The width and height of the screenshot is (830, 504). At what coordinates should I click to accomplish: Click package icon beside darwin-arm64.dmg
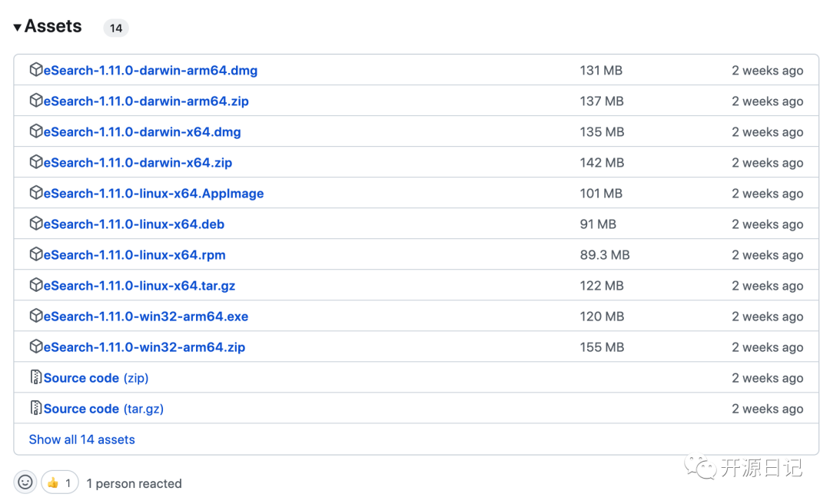(35, 69)
